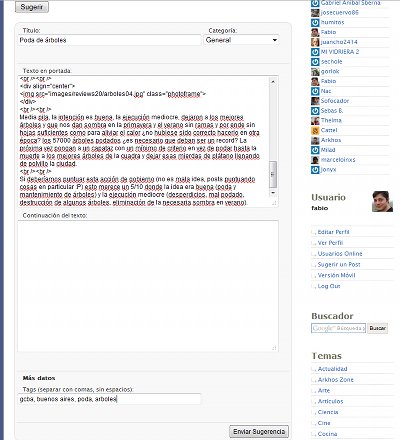Click the avatar icon next to marceloirixs
The height and width of the screenshot is (440, 400).
(315, 160)
